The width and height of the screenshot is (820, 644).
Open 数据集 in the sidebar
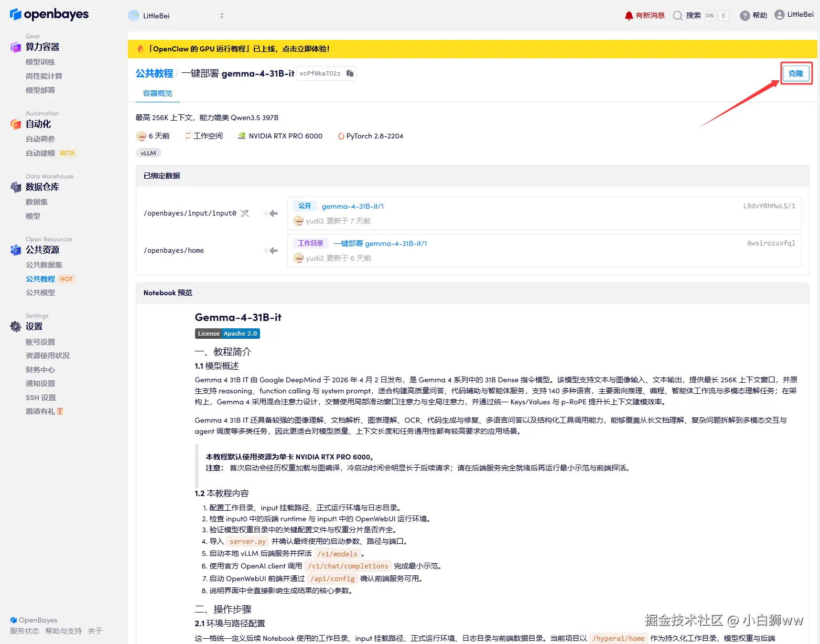(x=37, y=202)
